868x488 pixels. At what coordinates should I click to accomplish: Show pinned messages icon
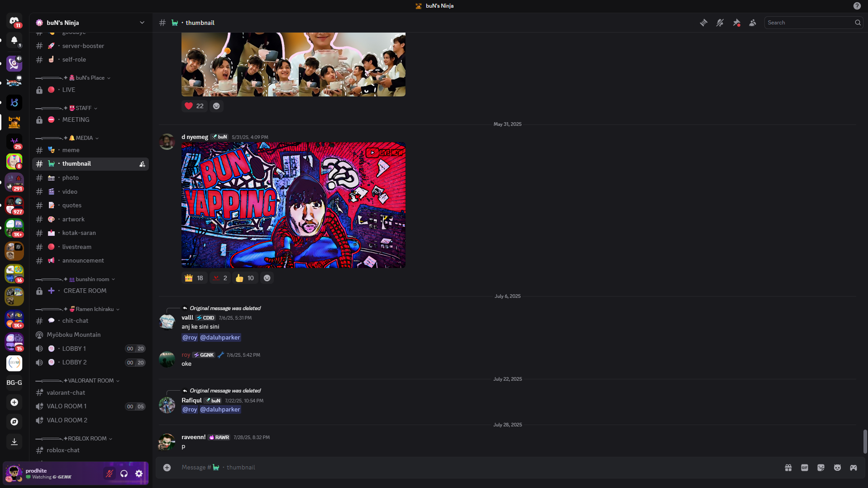pyautogui.click(x=737, y=23)
